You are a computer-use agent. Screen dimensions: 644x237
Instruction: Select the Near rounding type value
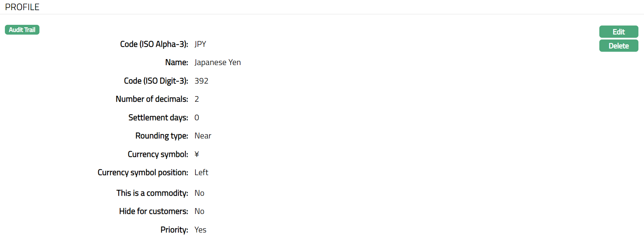click(x=203, y=136)
